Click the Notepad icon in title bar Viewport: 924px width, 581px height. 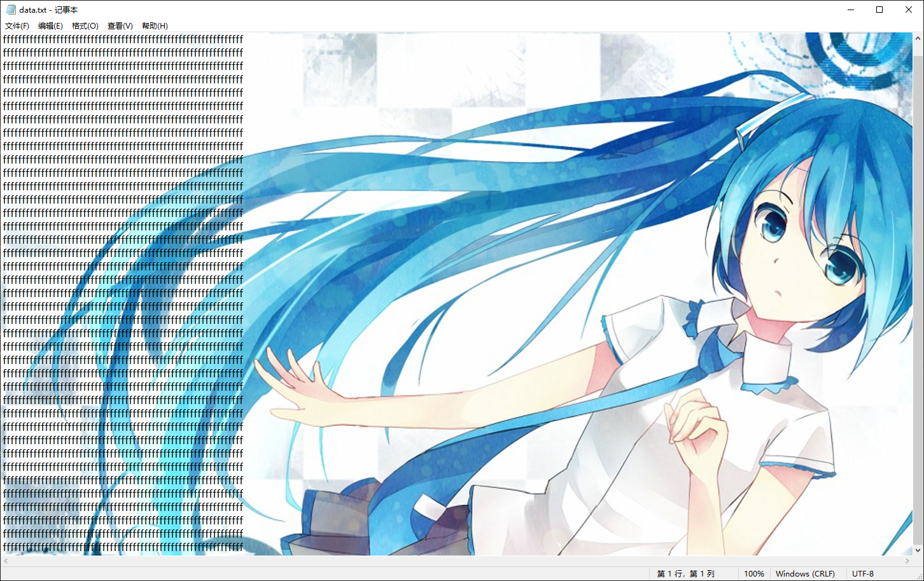11,10
